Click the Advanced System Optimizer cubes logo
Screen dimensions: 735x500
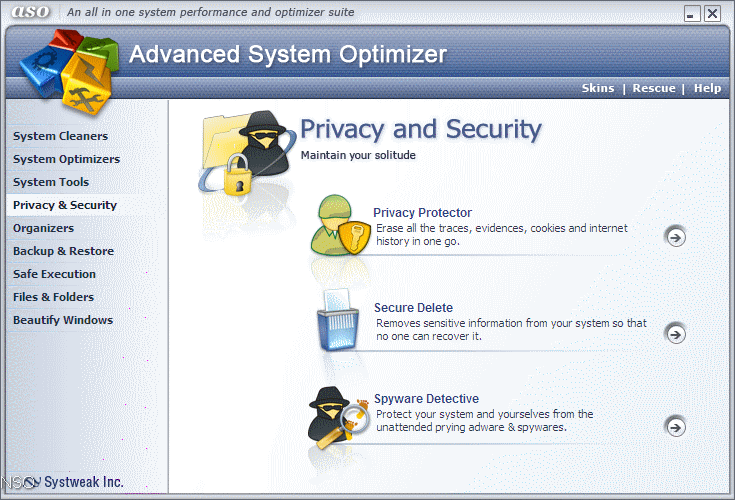(69, 72)
